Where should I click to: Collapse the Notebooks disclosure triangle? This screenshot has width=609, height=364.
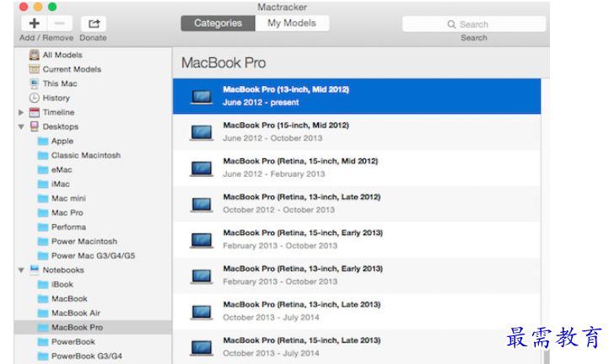point(21,270)
